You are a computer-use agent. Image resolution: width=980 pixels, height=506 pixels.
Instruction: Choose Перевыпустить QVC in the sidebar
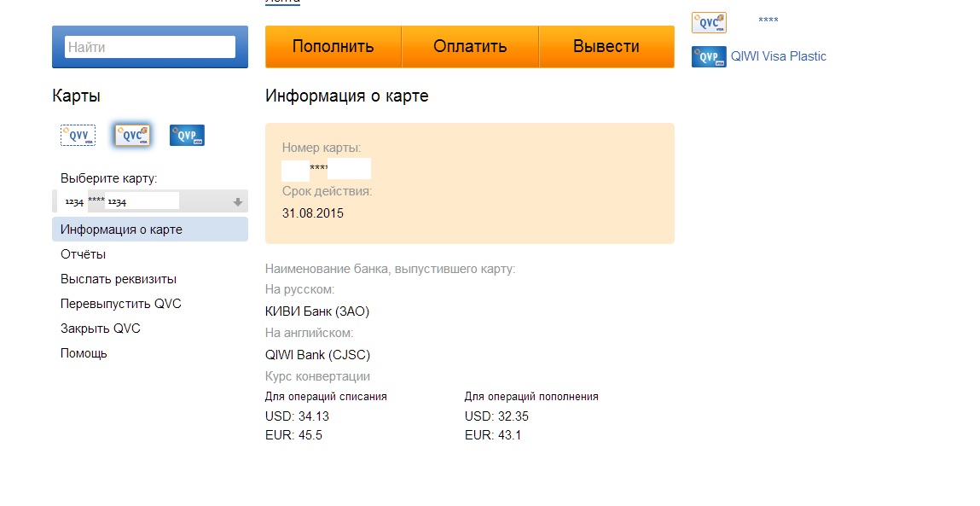[x=120, y=304]
